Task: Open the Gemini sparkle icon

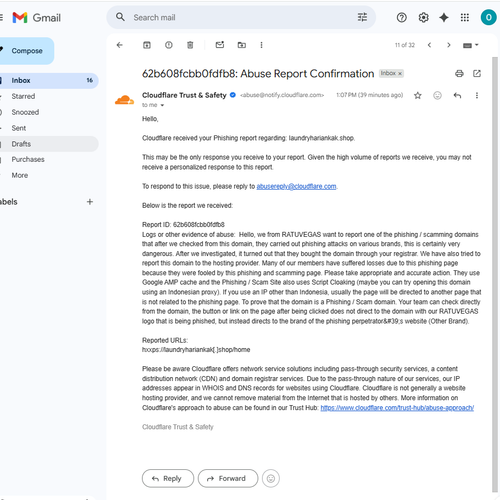Action: [x=444, y=17]
